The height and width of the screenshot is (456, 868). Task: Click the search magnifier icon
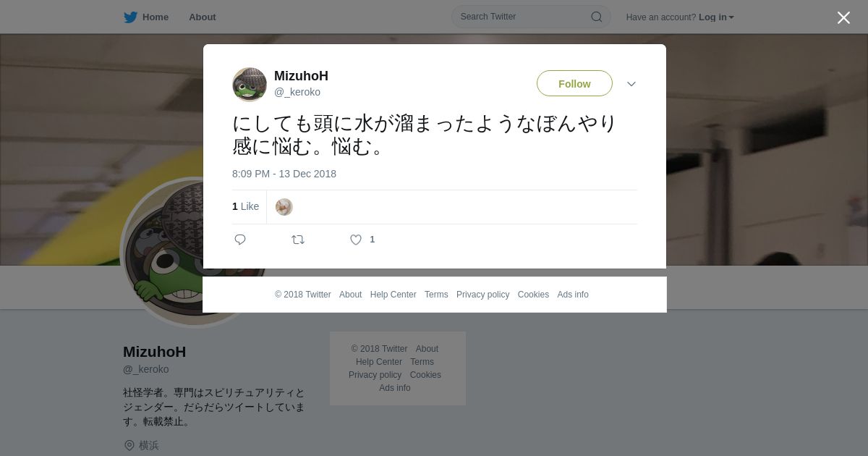pos(597,17)
